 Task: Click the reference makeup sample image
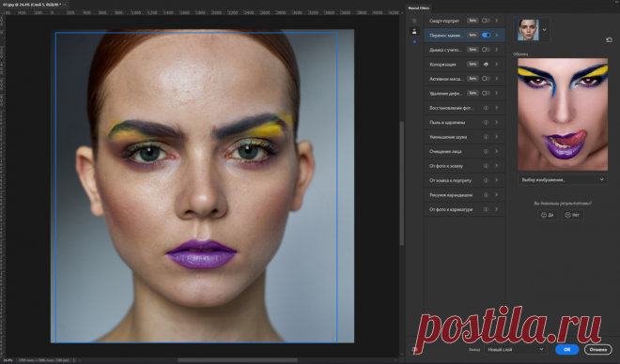563,114
